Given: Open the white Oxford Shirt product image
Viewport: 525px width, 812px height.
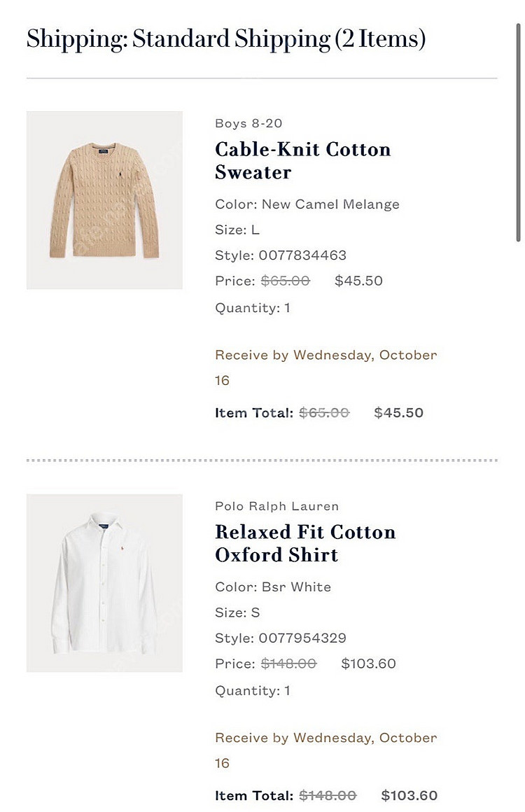Looking at the screenshot, I should [104, 582].
